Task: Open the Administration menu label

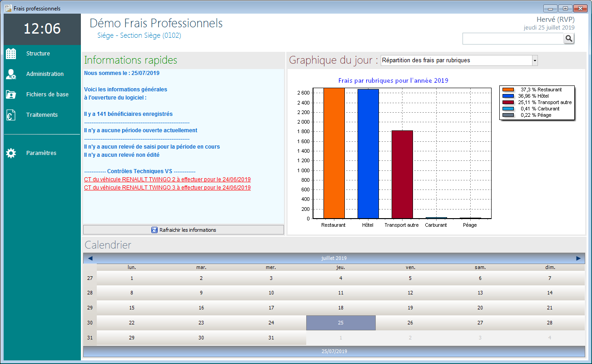Action: [x=45, y=74]
